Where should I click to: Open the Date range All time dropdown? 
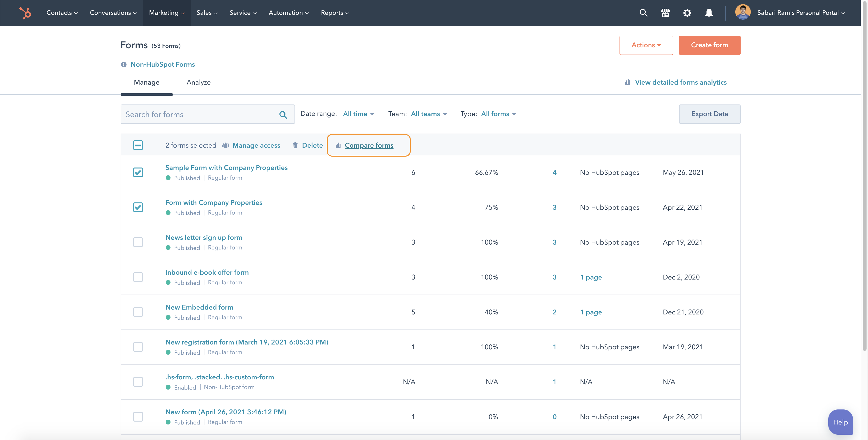[358, 114]
